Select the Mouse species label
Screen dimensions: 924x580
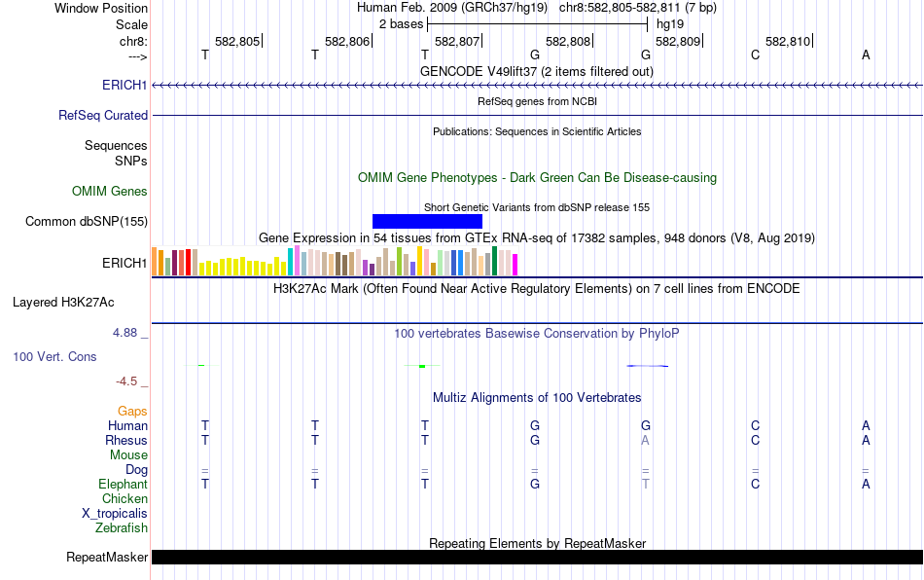click(x=129, y=455)
